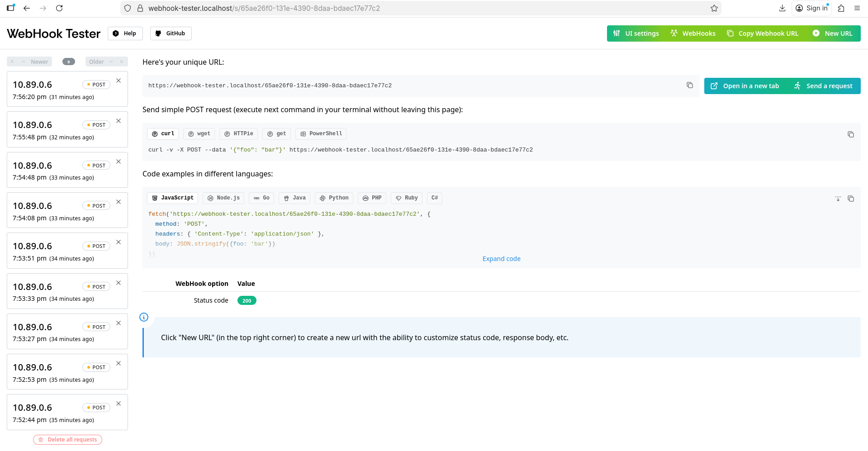
Task: Click Open in a new tab
Action: tap(745, 86)
